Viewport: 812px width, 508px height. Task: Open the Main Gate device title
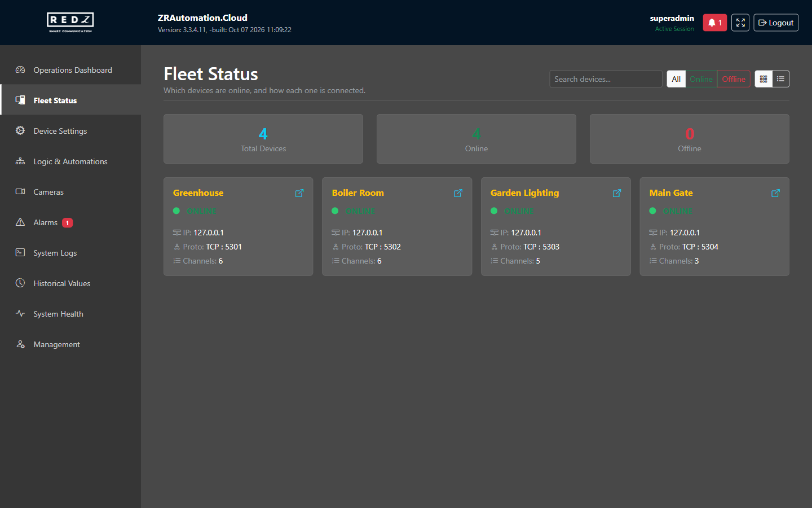(x=671, y=193)
